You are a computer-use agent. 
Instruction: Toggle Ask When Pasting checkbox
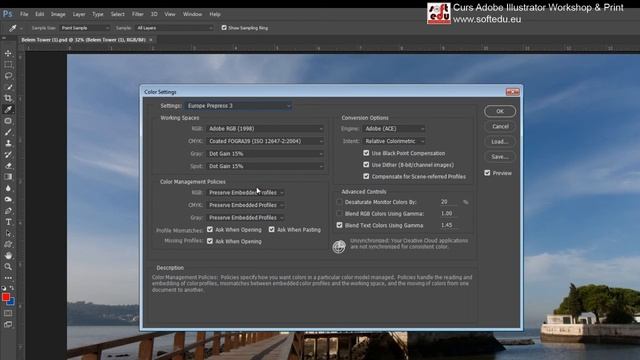click(272, 229)
